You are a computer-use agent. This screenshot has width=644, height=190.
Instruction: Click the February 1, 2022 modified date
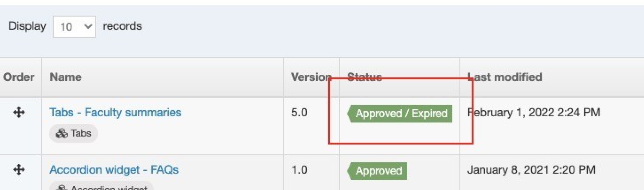point(534,112)
